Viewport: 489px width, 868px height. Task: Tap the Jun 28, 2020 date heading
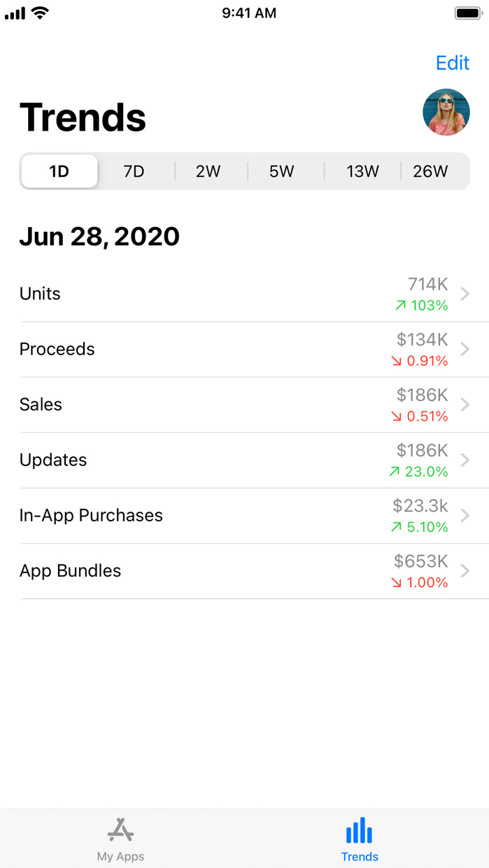click(x=99, y=237)
